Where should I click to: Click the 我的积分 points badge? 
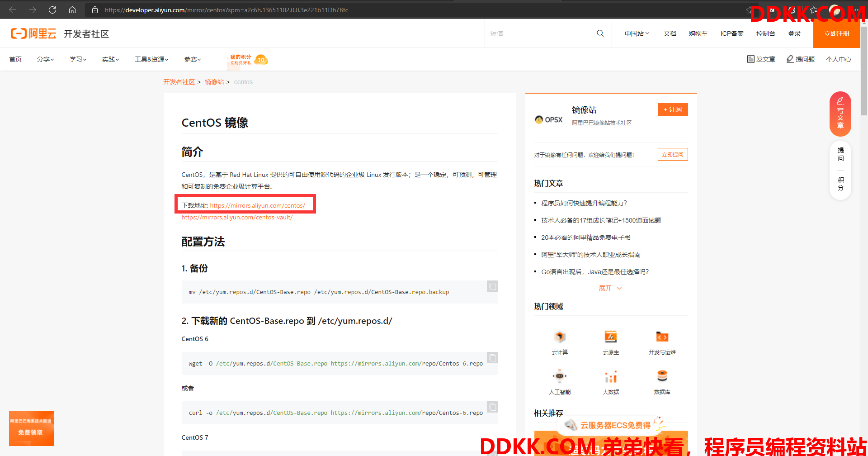coord(249,60)
